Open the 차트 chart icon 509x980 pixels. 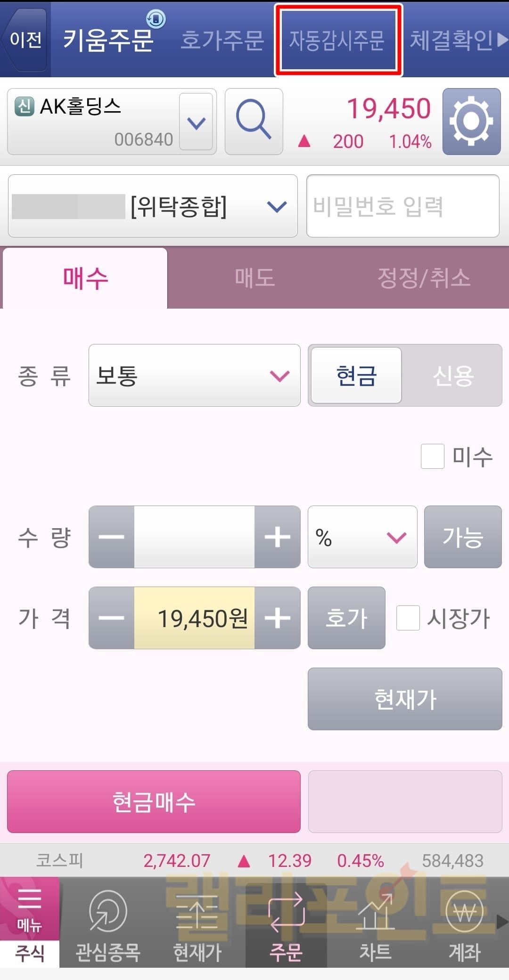[x=375, y=922]
